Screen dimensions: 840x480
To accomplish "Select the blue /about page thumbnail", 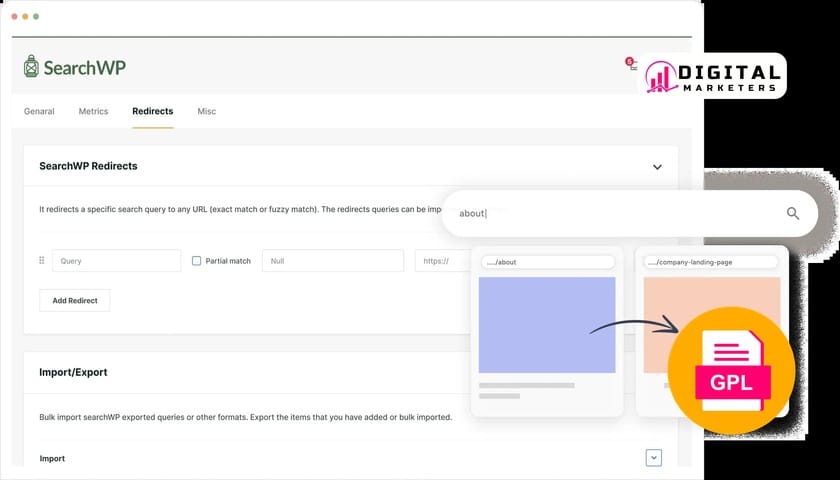I will 547,325.
